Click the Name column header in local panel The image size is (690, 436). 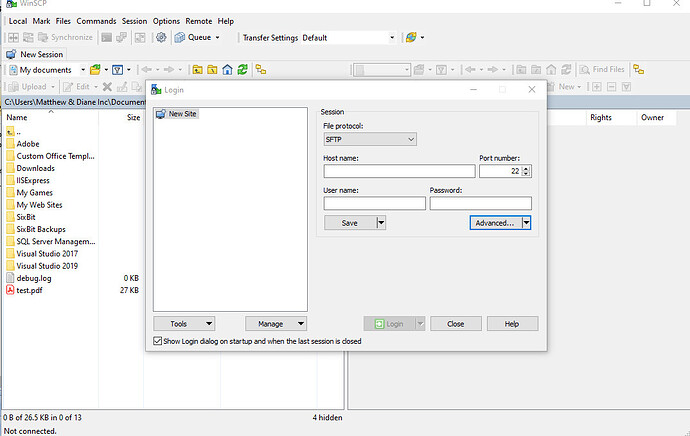(51, 117)
